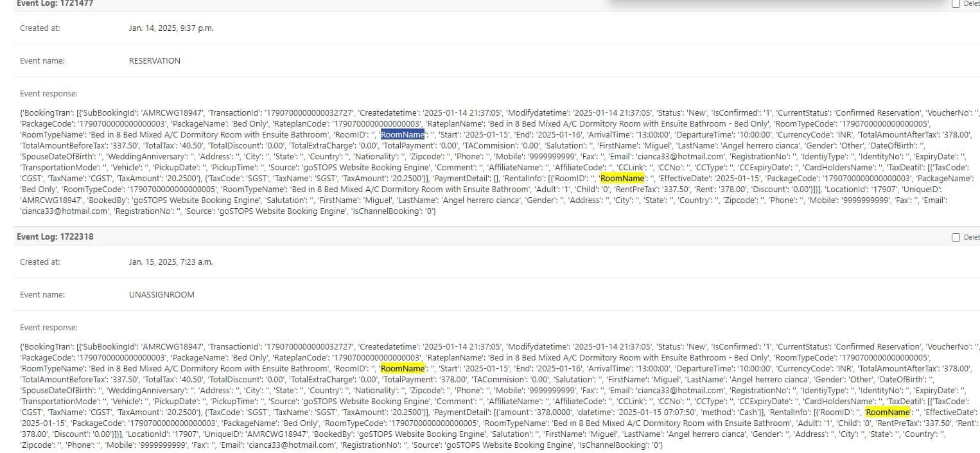This screenshot has width=980, height=453.
Task: Click the 'Event Log: 1722318' header
Action: tap(55, 236)
